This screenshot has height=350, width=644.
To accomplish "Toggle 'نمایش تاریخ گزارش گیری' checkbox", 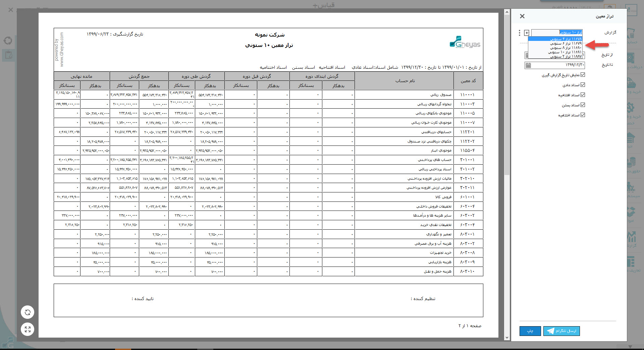I will coord(583,75).
